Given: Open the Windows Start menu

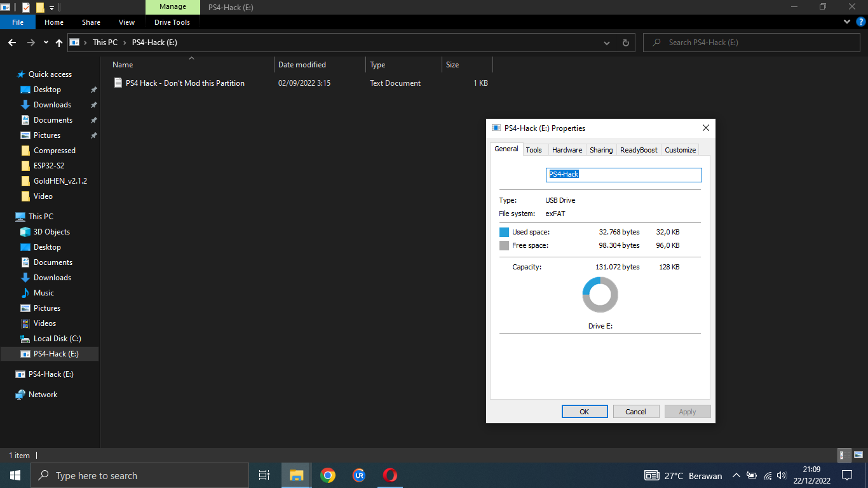Looking at the screenshot, I should (x=15, y=475).
